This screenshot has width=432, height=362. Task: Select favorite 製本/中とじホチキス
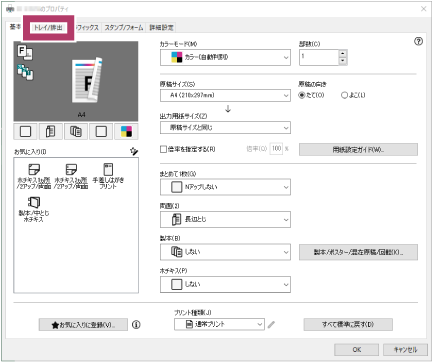[34, 209]
